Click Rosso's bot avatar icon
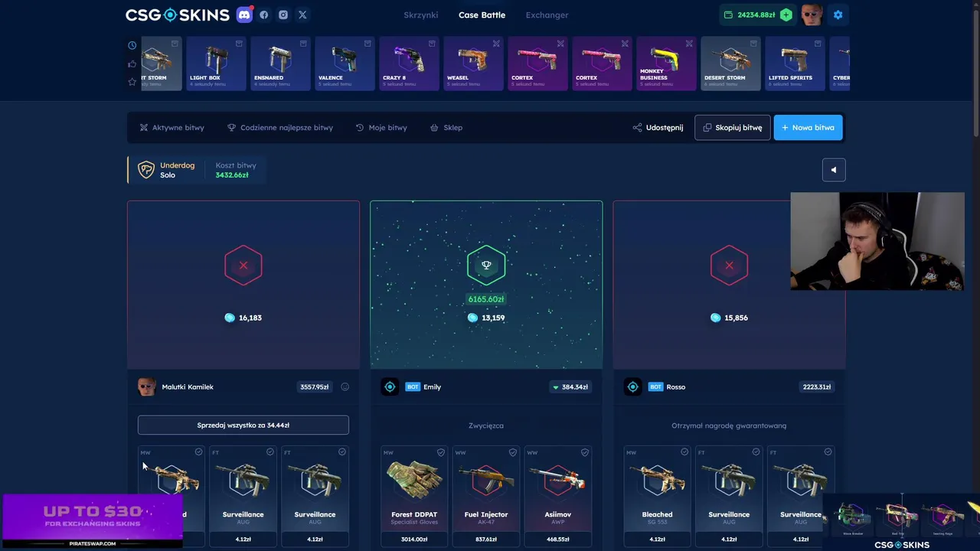The height and width of the screenshot is (551, 980). 632,387
